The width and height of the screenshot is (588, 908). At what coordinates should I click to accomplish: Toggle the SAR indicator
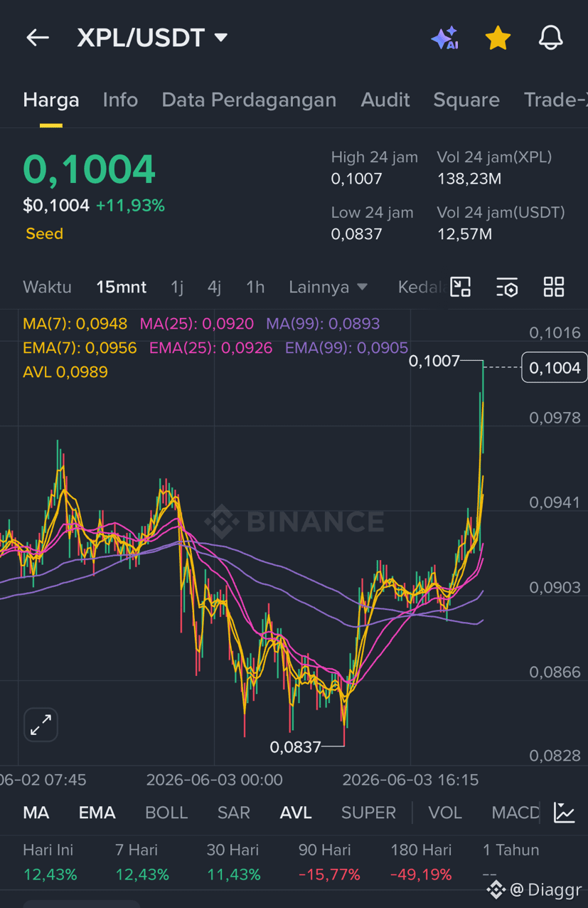point(234,813)
